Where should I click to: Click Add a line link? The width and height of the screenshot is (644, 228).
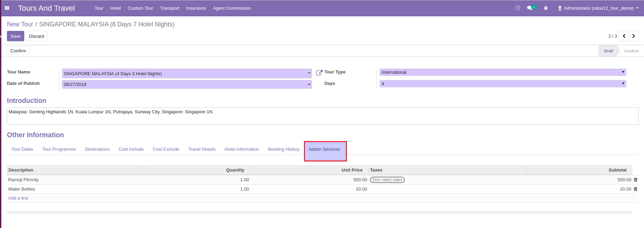click(x=18, y=198)
